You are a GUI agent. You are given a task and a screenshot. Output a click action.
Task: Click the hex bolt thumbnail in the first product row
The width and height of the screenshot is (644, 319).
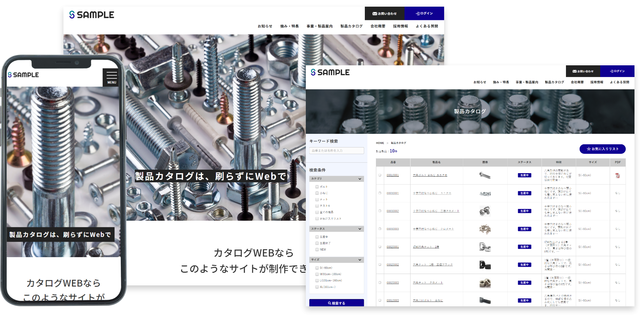485,175
